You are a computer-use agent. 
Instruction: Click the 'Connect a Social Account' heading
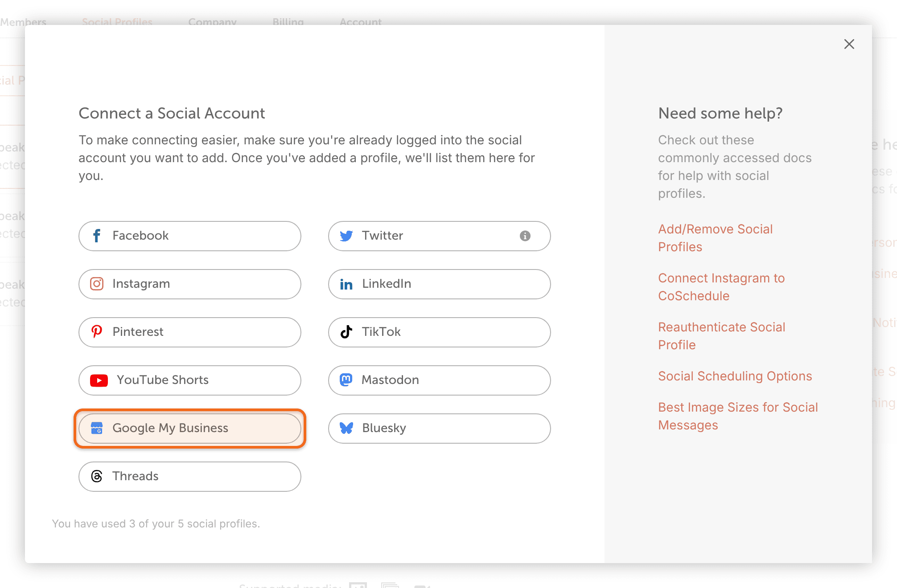[x=172, y=113]
